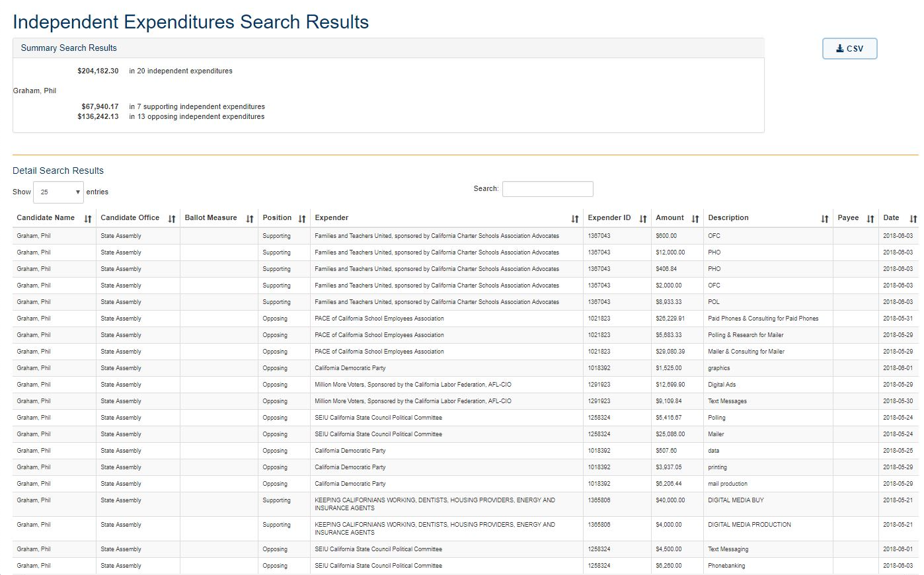Click sort icon beside Candidate Name column
Viewport: 924px width, 575px height.
tap(88, 219)
